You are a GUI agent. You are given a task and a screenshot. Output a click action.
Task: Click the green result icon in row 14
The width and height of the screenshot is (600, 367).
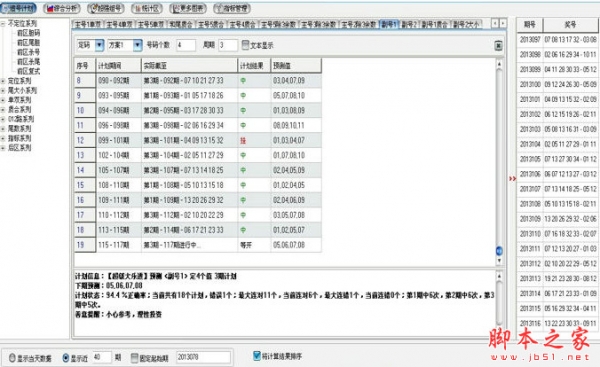point(243,170)
